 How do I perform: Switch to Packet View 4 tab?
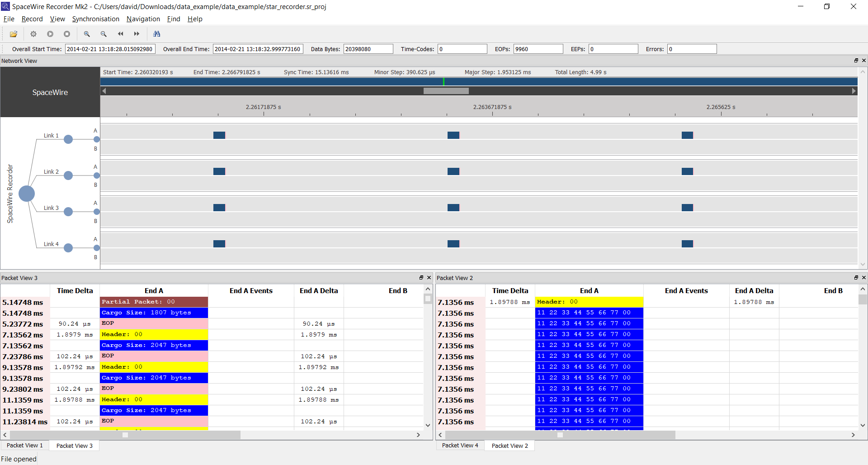[460, 446]
